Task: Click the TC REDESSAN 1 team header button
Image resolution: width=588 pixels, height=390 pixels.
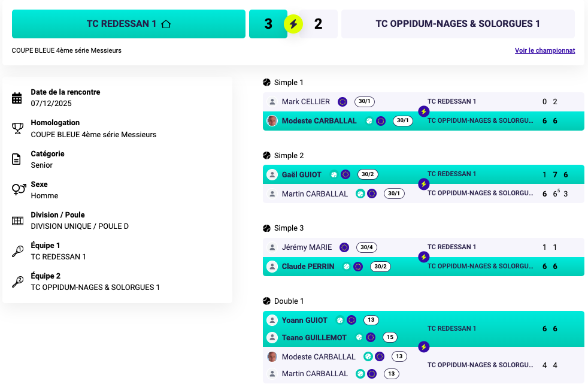Action: click(129, 24)
